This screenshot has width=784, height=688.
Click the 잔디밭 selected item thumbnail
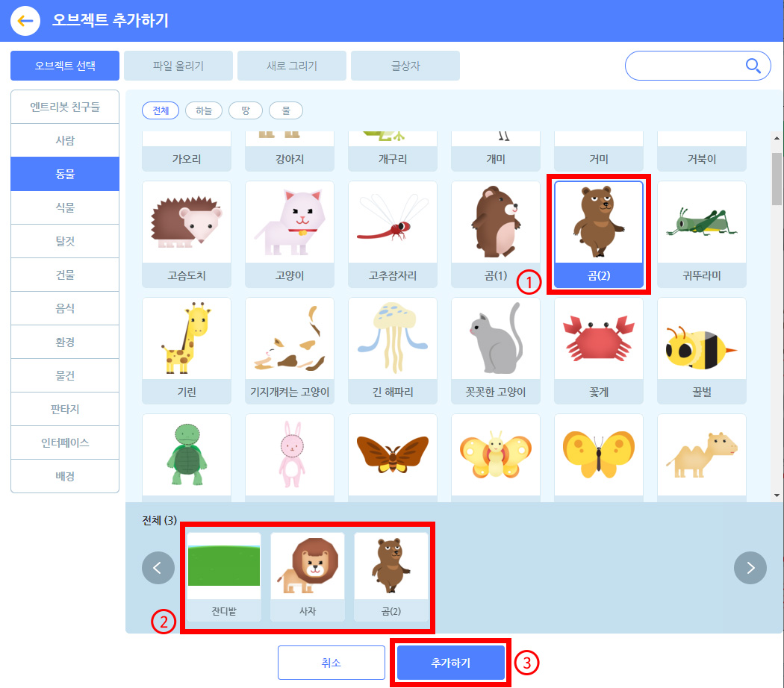(224, 577)
